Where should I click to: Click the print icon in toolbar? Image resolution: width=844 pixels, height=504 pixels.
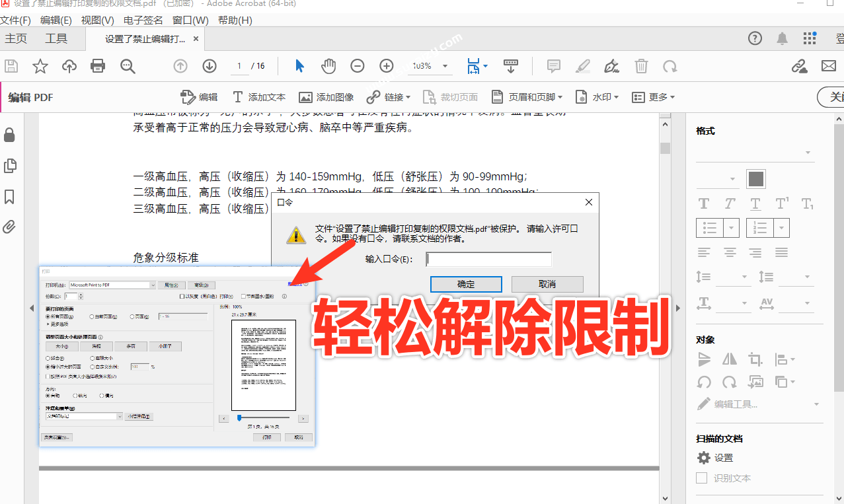click(98, 65)
